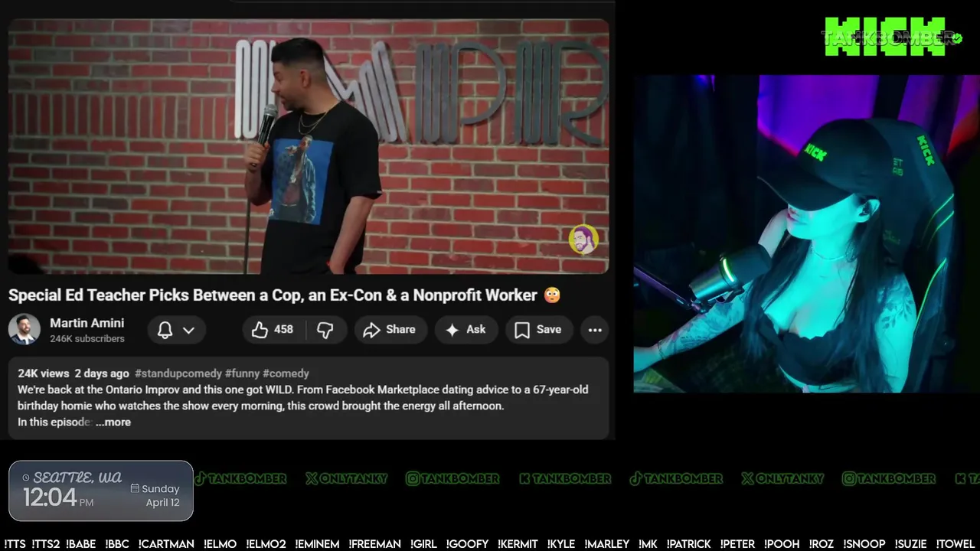The image size is (980, 551).
Task: Click the !TTS2 command in ticker
Action: click(x=46, y=544)
